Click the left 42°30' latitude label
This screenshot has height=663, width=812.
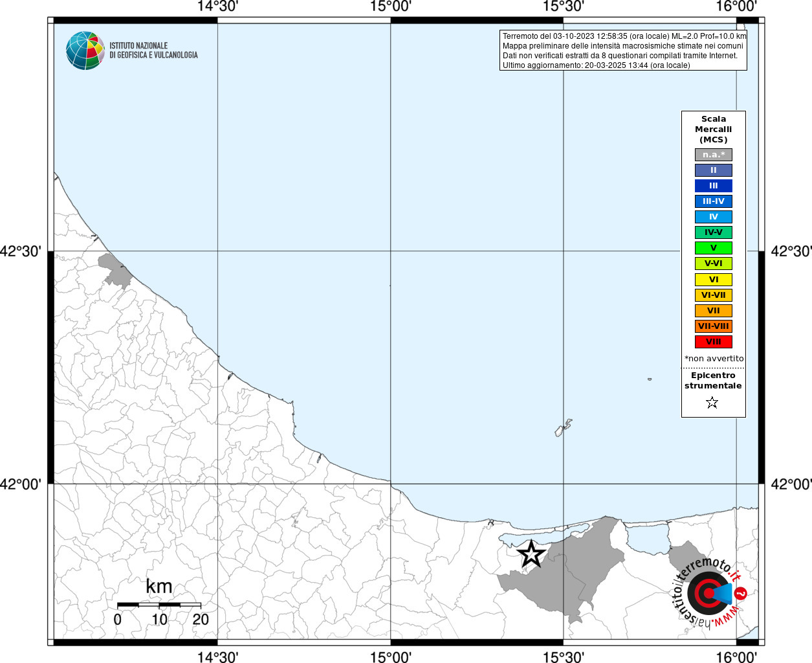click(x=21, y=251)
